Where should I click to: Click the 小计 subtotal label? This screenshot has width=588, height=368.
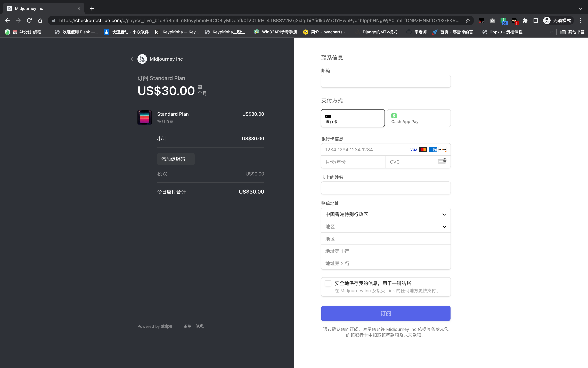(x=162, y=139)
